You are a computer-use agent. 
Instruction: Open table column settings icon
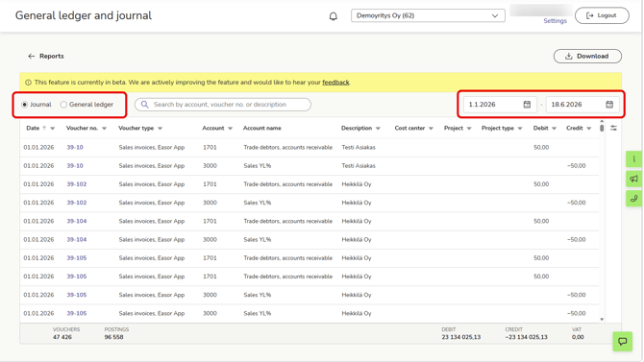coord(613,128)
